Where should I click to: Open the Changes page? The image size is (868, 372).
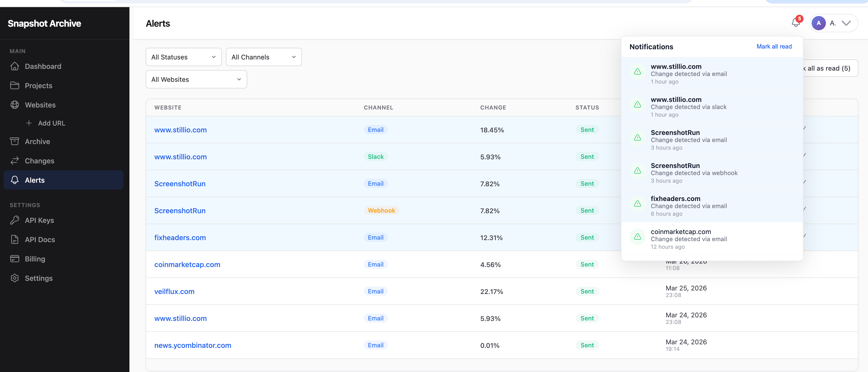coord(63,161)
